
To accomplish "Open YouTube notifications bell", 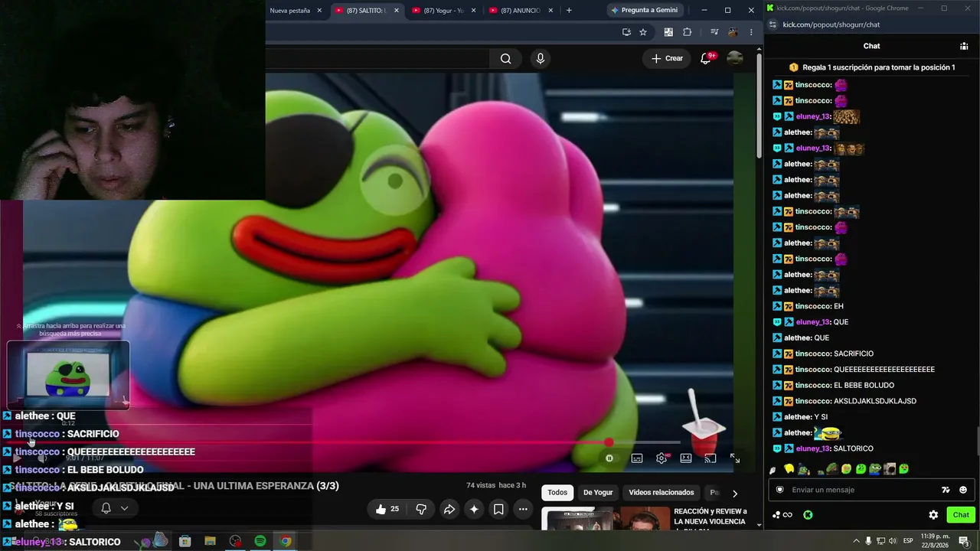I will (706, 59).
